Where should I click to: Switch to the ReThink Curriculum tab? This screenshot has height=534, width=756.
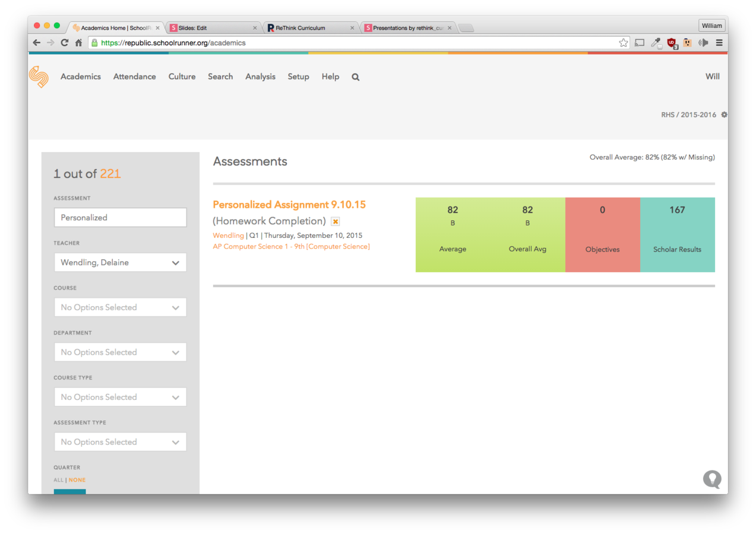point(311,28)
